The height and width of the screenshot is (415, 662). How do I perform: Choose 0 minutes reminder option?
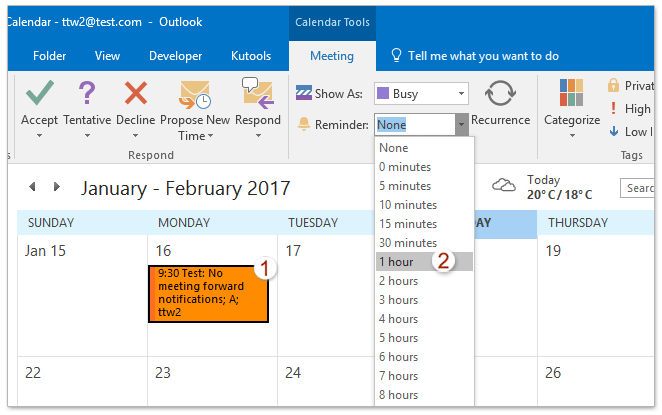click(424, 167)
